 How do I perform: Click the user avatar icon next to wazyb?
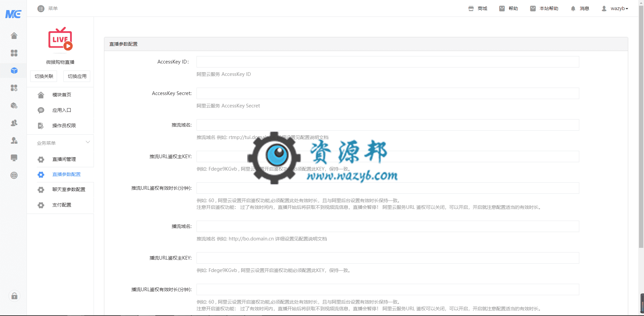click(x=604, y=8)
